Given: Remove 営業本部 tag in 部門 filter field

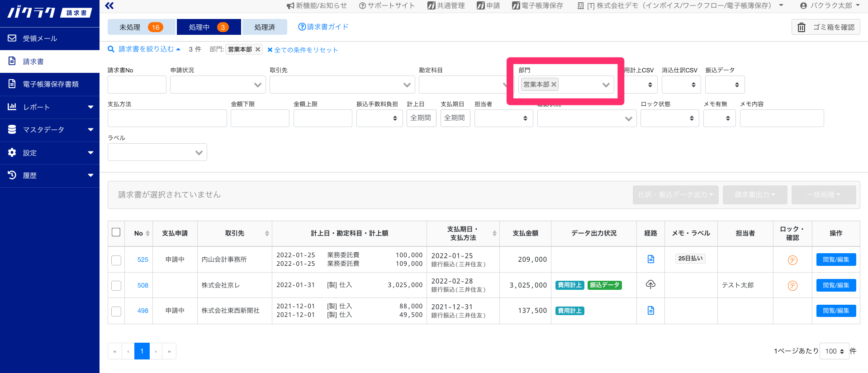Looking at the screenshot, I should [554, 85].
